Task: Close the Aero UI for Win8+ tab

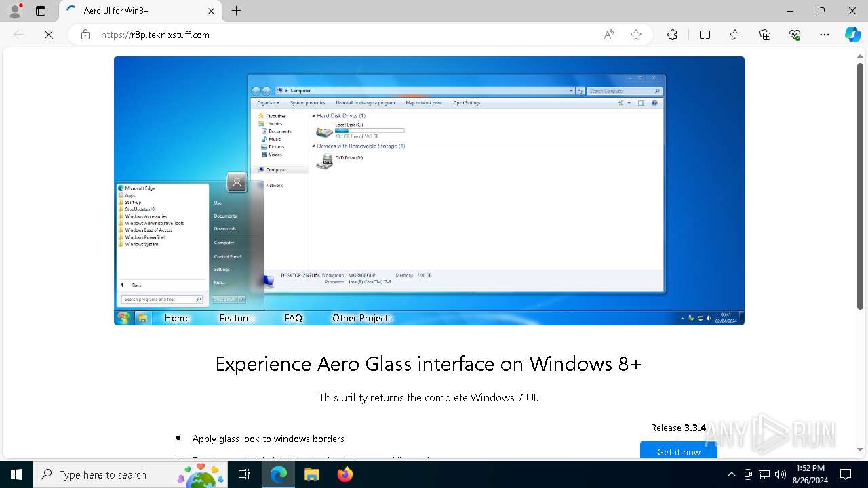Action: click(x=211, y=11)
